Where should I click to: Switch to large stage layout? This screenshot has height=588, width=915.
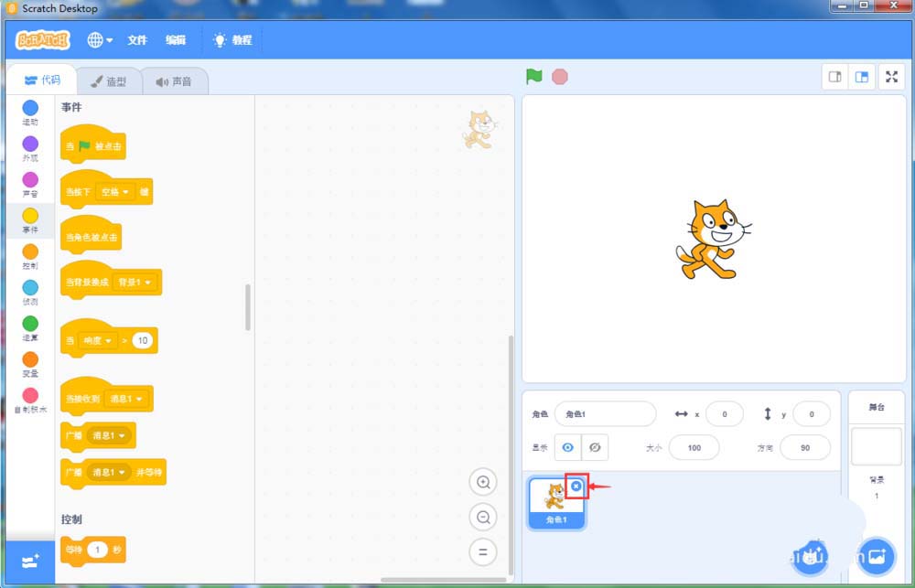click(861, 77)
